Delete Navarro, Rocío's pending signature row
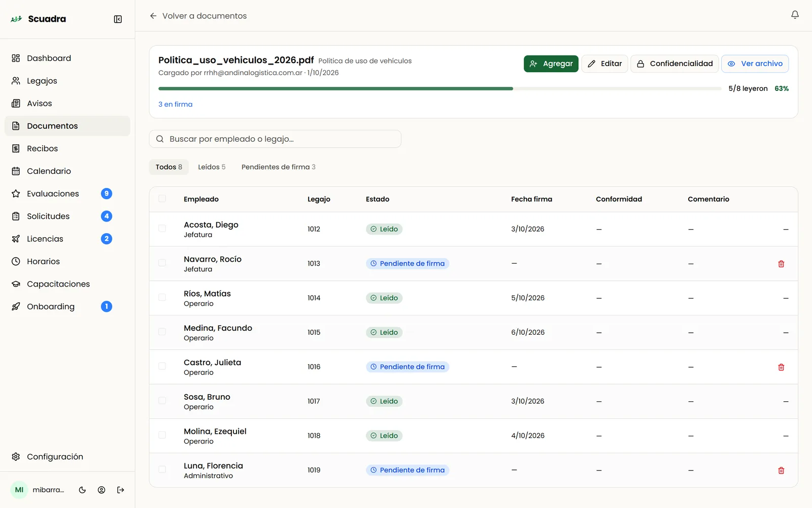Screen dimensions: 812x508 tap(781, 264)
